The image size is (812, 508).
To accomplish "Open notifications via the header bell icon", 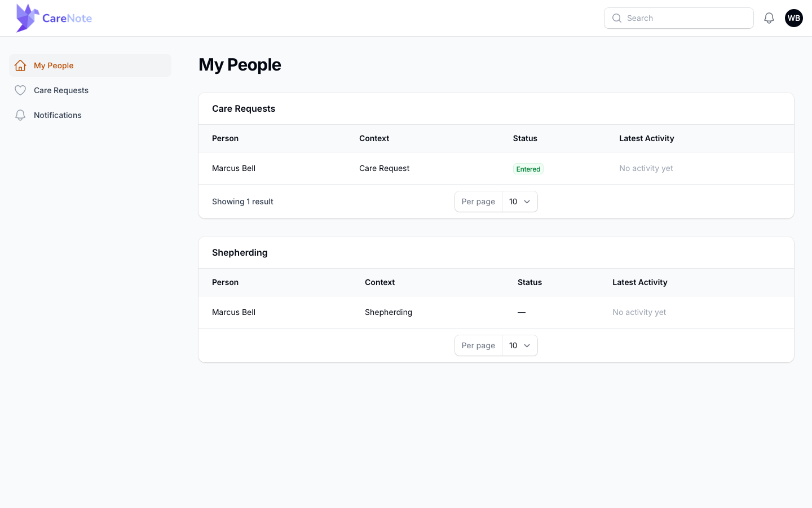I will pos(769,18).
